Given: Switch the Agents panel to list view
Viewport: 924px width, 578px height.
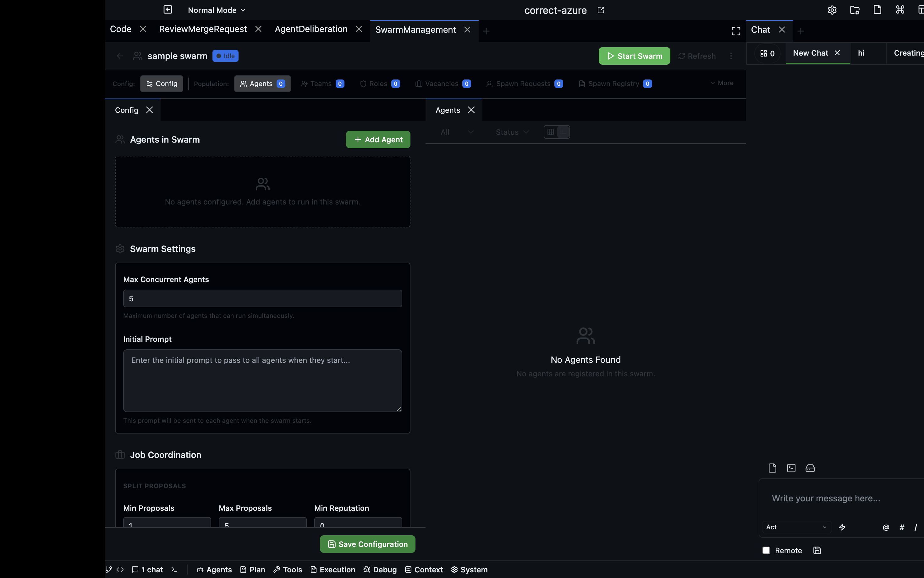Looking at the screenshot, I should point(563,132).
